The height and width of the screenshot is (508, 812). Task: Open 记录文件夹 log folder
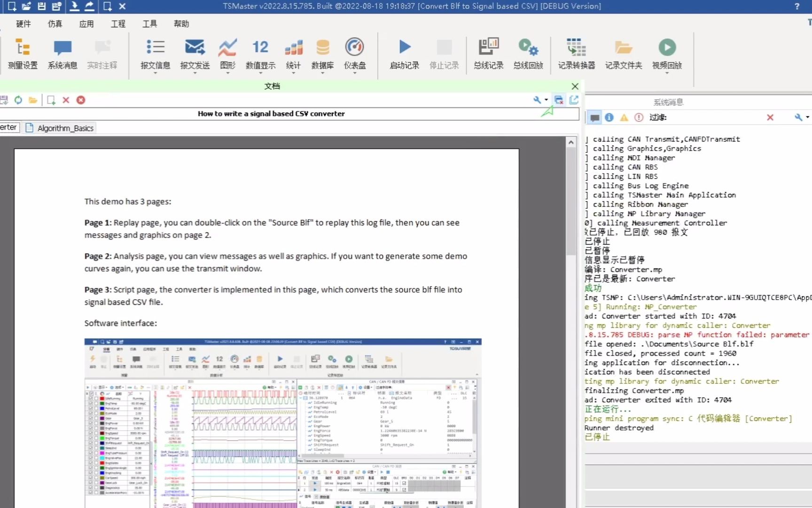coord(623,54)
